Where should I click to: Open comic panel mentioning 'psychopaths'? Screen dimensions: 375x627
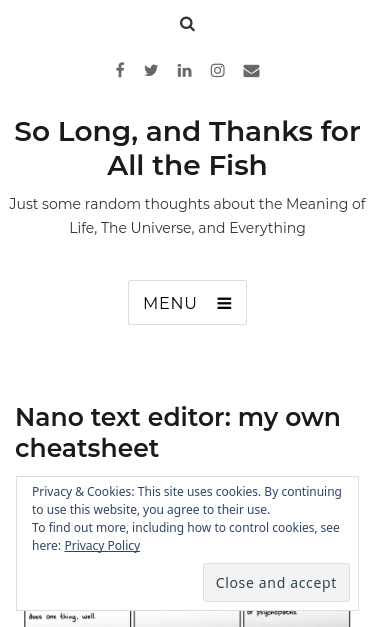(x=297, y=618)
